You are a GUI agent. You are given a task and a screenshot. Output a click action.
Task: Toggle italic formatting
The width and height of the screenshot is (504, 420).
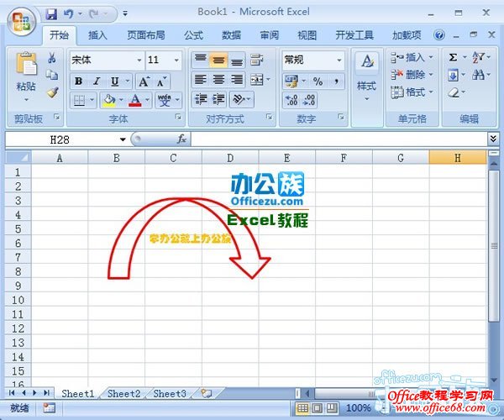[x=97, y=81]
